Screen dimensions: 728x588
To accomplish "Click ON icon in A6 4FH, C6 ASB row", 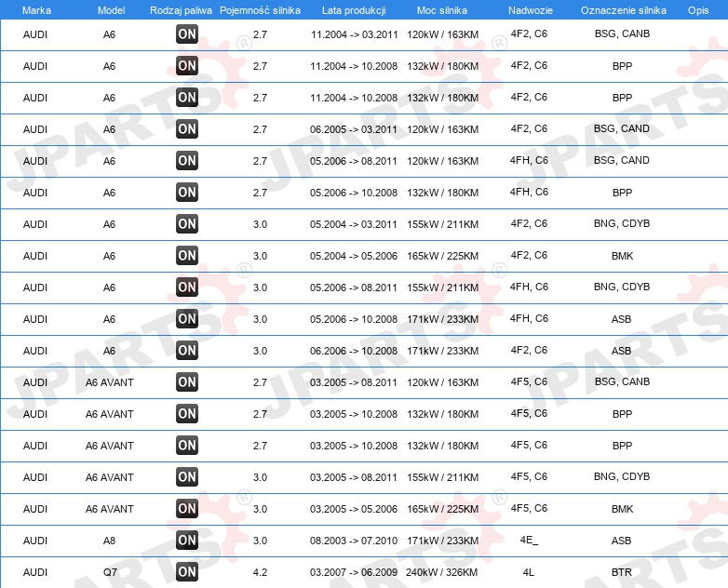I will point(187,319).
